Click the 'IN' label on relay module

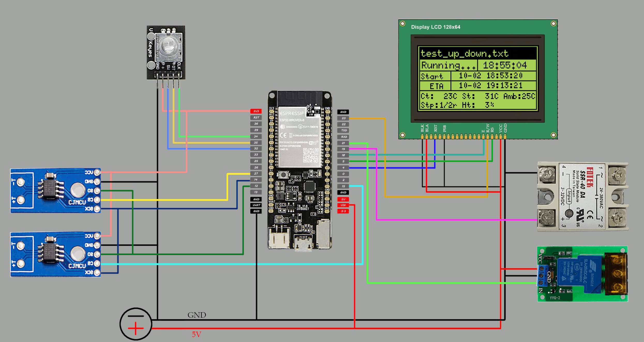click(541, 290)
